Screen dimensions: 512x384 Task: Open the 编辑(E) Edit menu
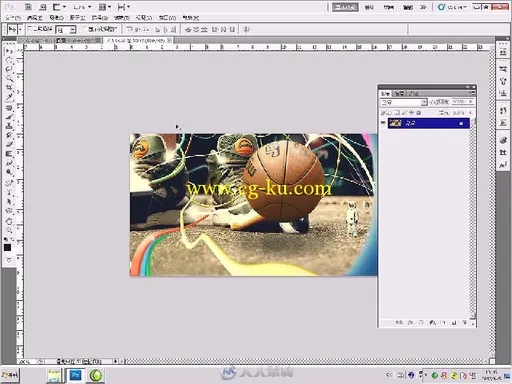35,18
